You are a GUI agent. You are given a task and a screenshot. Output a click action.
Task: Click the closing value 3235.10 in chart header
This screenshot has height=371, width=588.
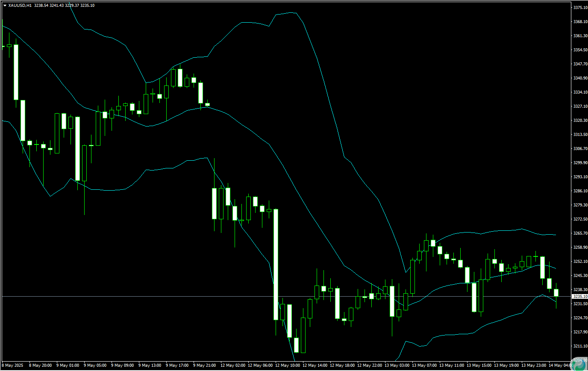click(x=88, y=6)
